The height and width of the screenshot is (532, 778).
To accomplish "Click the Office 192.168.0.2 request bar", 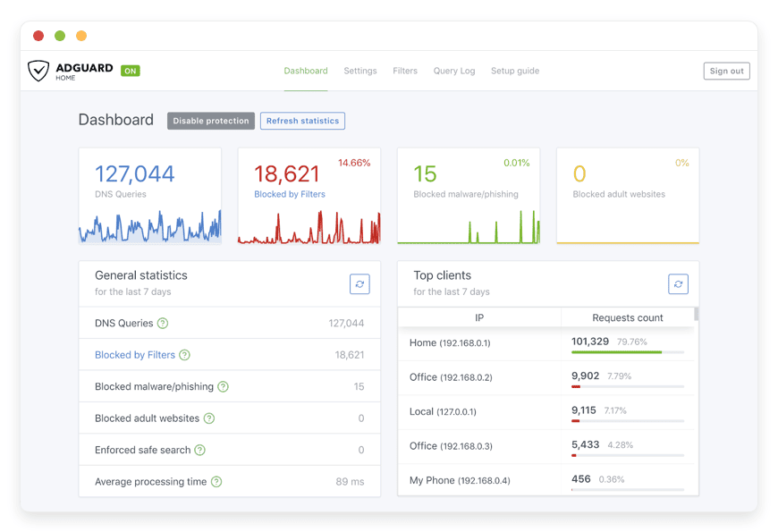I will click(x=628, y=386).
